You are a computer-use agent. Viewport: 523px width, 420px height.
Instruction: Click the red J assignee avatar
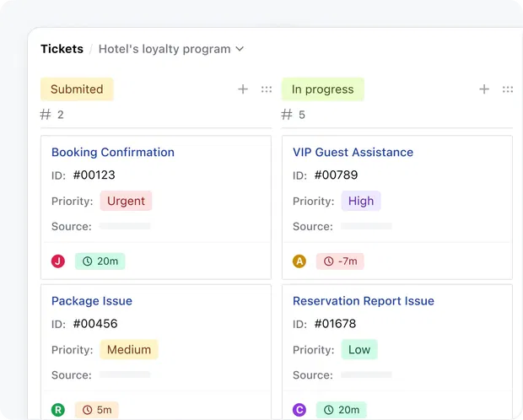point(58,261)
